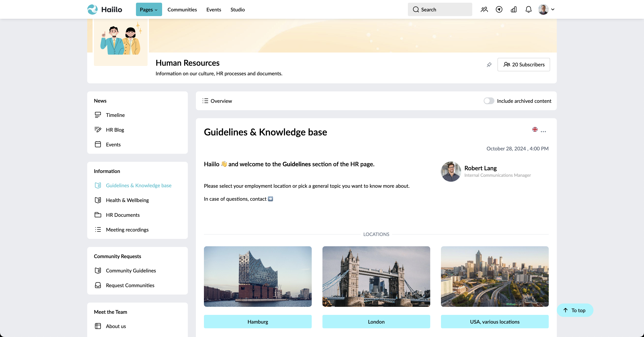This screenshot has width=644, height=337.
Task: Click the Hamburg location button
Action: coord(258,322)
